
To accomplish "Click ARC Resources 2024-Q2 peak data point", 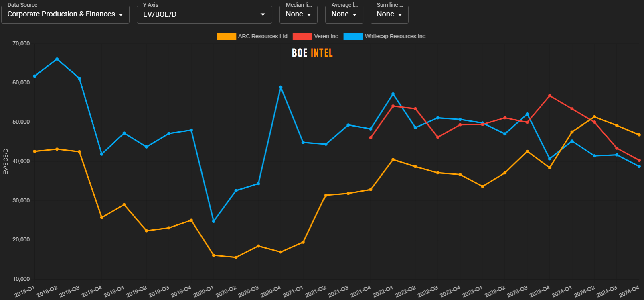I will (x=594, y=117).
